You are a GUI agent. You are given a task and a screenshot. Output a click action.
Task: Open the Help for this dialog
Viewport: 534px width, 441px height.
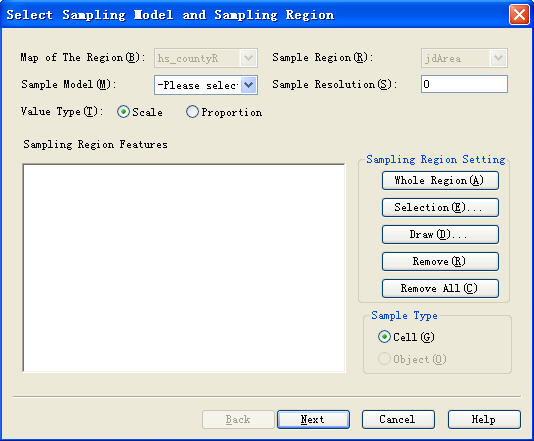(484, 419)
